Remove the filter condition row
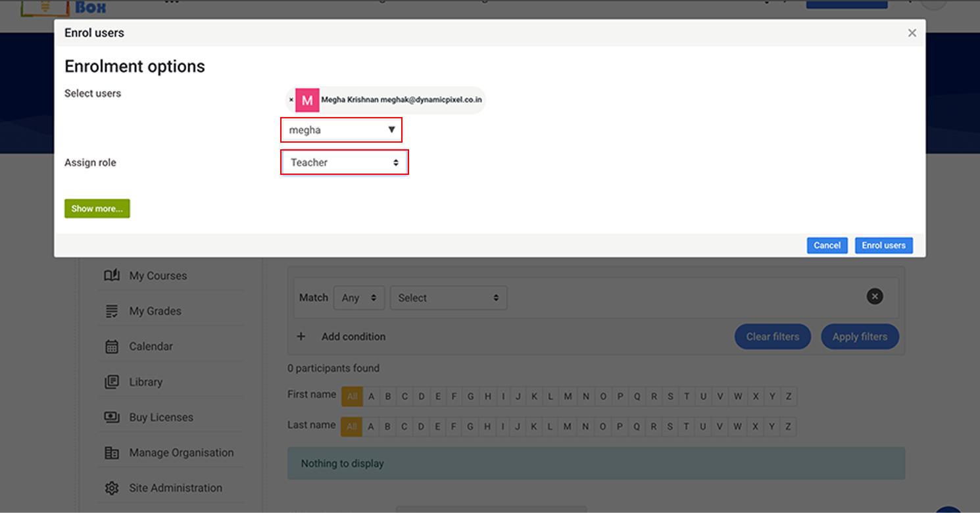Image resolution: width=980 pixels, height=513 pixels. [x=875, y=297]
